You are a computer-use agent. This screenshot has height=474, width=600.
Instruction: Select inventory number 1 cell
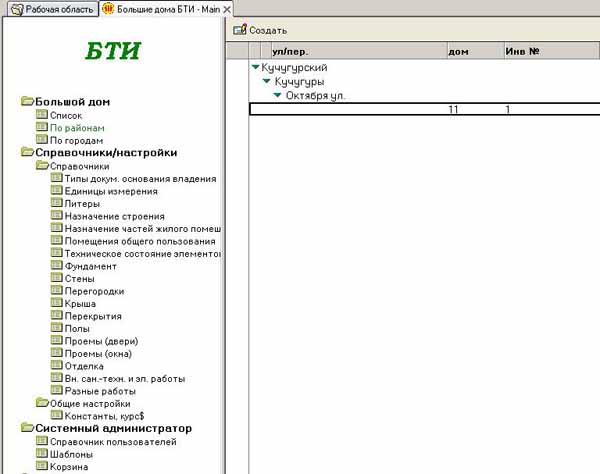coord(508,110)
